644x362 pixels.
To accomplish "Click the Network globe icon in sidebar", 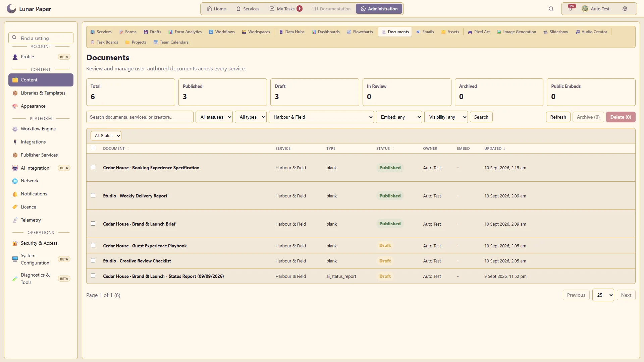I will pos(15,181).
